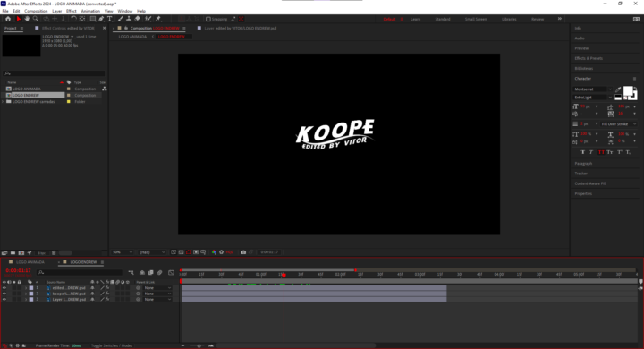644x349 pixels.
Task: Toggle Frame Blending enable icon in timeline
Action: click(151, 272)
